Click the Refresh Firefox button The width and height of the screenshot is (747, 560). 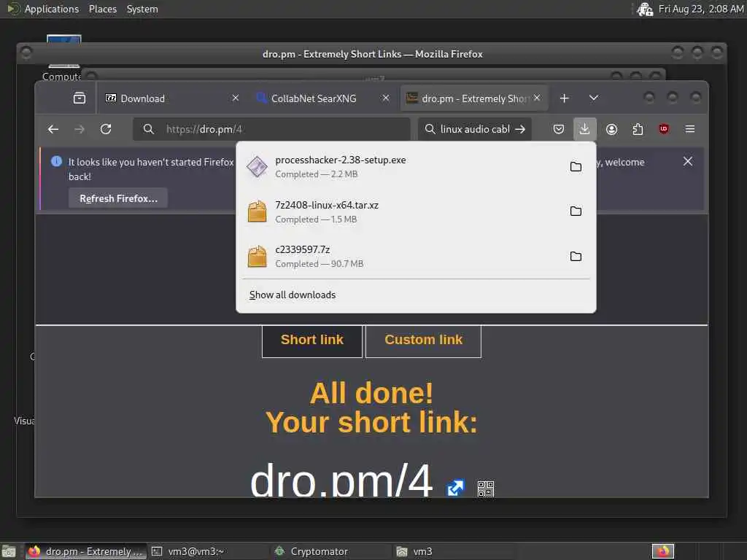click(x=118, y=198)
